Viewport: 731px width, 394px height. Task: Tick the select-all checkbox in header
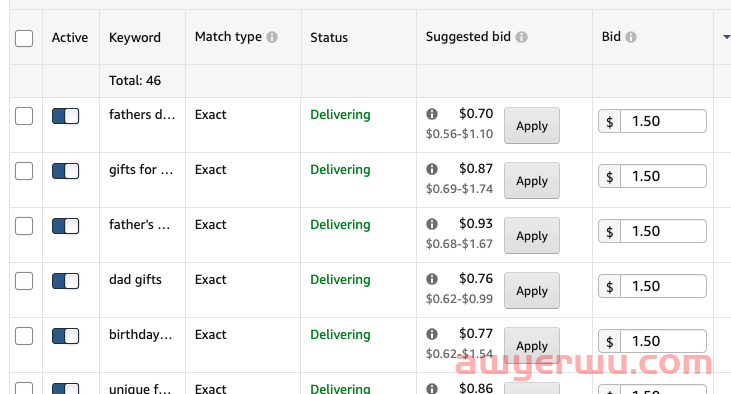24,38
